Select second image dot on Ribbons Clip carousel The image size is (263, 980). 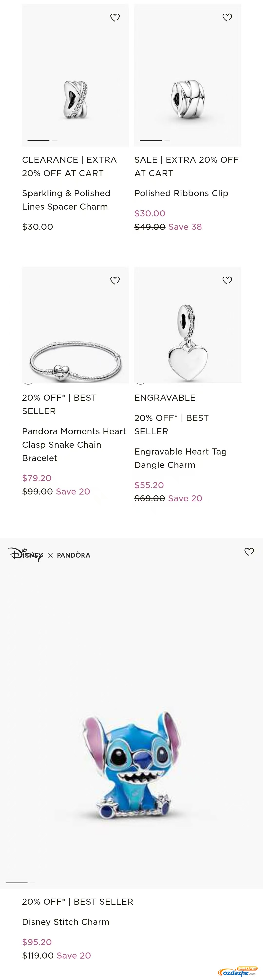167,140
